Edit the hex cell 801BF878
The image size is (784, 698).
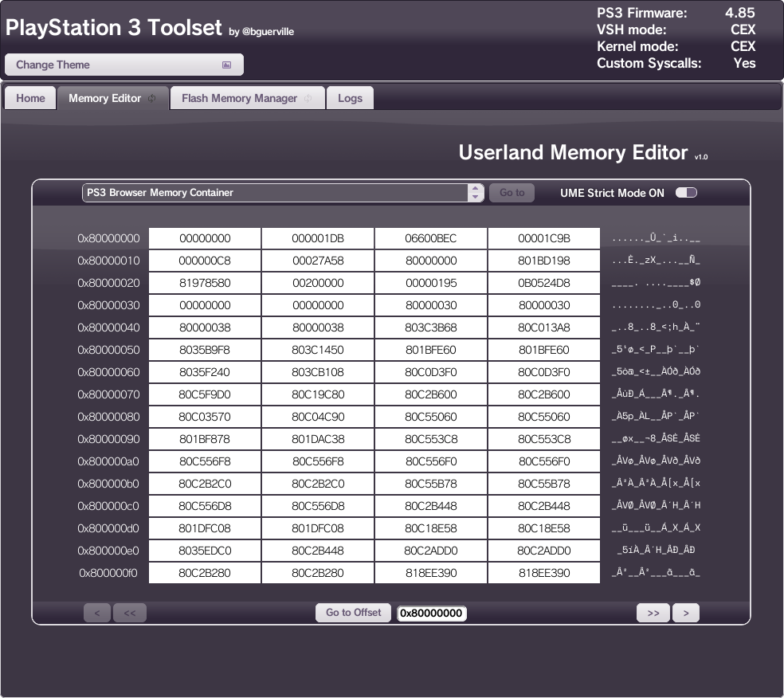click(x=205, y=440)
